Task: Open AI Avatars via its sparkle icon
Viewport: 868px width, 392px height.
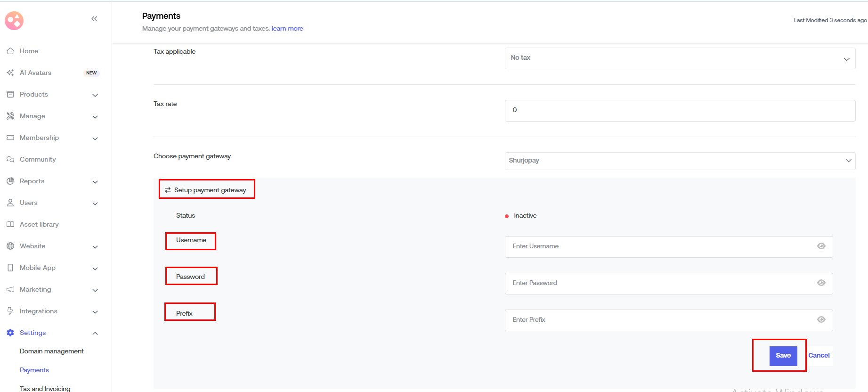Action: click(10, 73)
